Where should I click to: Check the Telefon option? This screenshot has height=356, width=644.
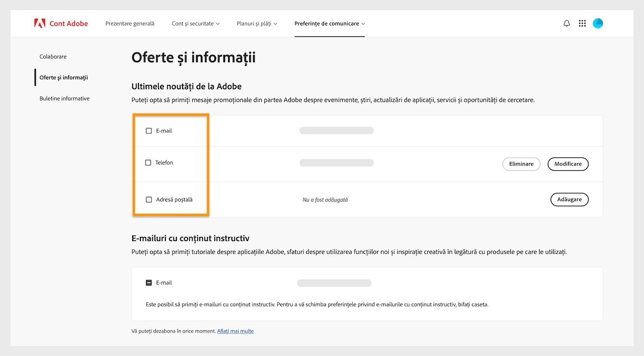[x=149, y=162]
